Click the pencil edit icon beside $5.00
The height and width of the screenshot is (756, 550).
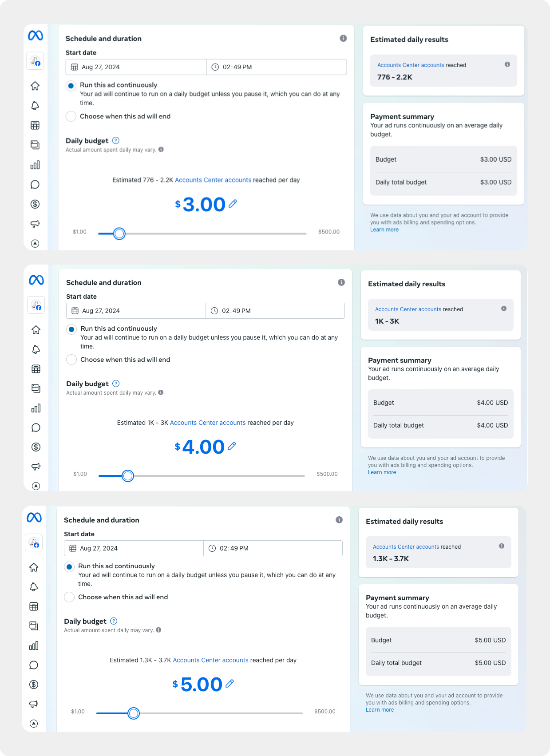[229, 684]
